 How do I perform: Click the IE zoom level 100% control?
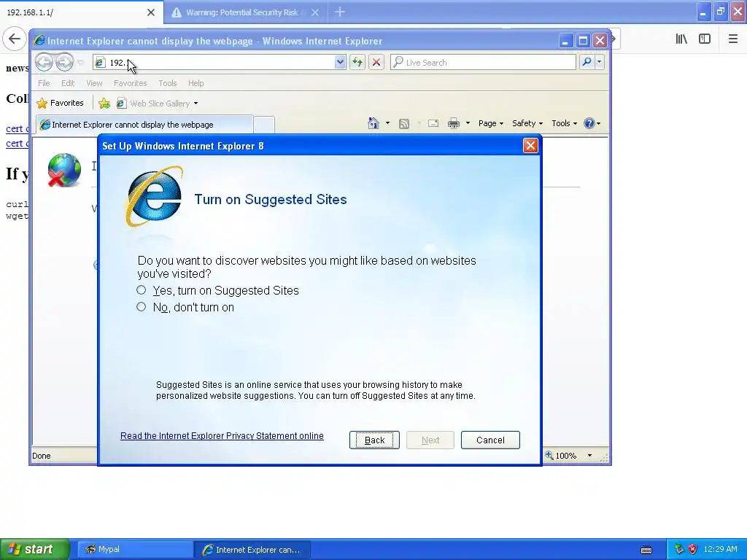click(x=561, y=455)
